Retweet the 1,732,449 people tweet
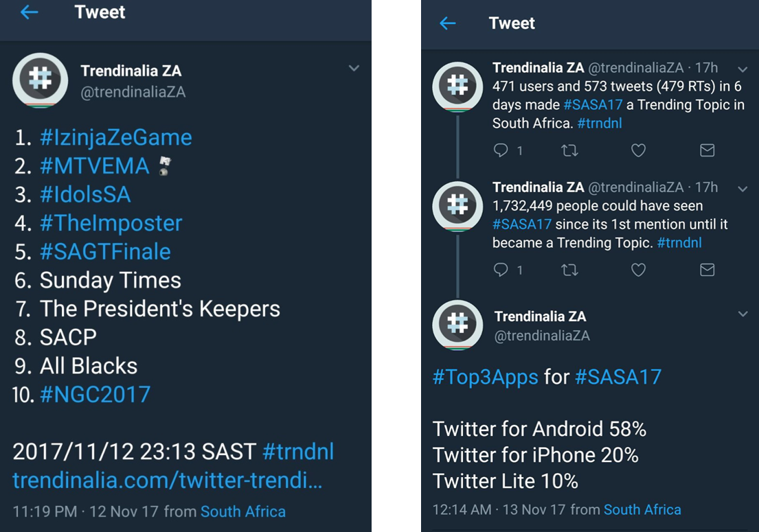This screenshot has width=759, height=532. click(x=569, y=270)
